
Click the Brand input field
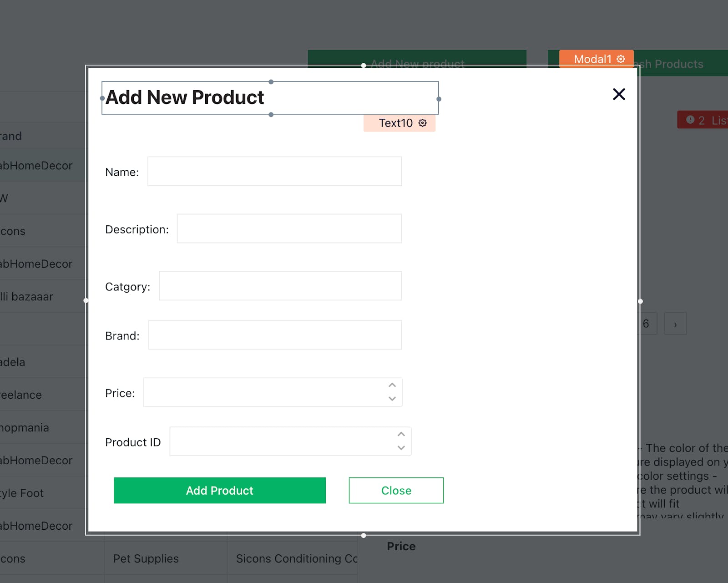[x=275, y=335]
